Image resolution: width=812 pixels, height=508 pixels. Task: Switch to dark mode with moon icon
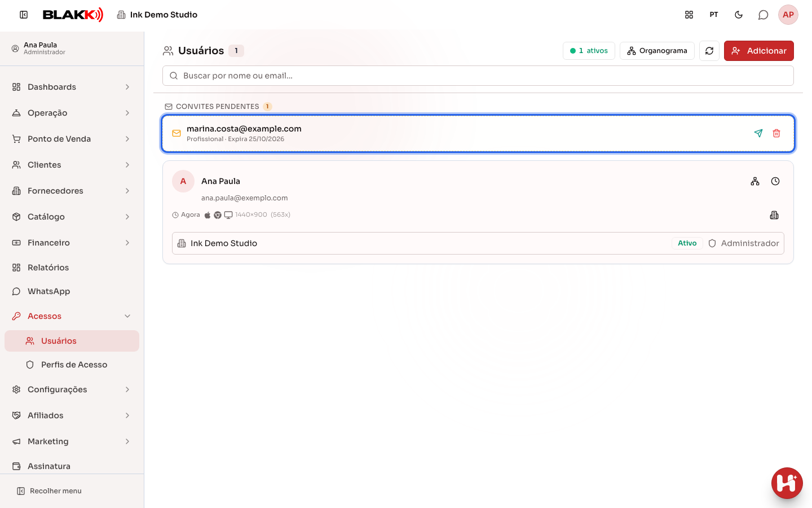point(739,15)
